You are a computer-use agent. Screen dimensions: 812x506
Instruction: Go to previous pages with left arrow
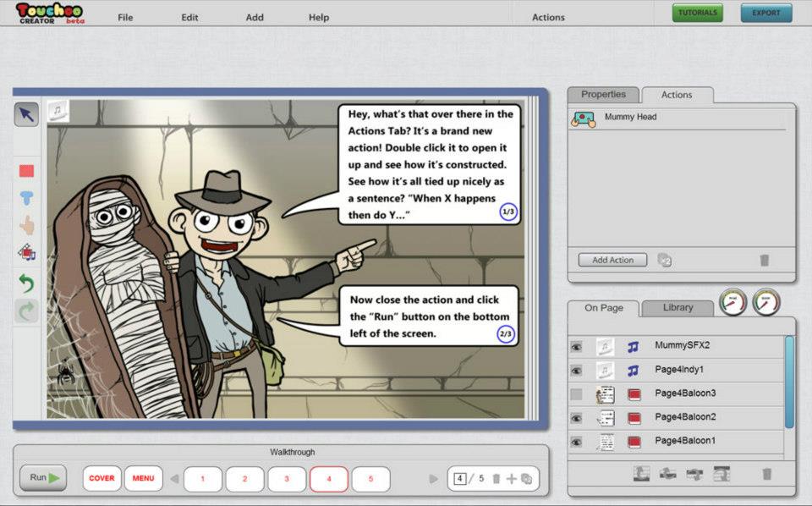tap(175, 479)
